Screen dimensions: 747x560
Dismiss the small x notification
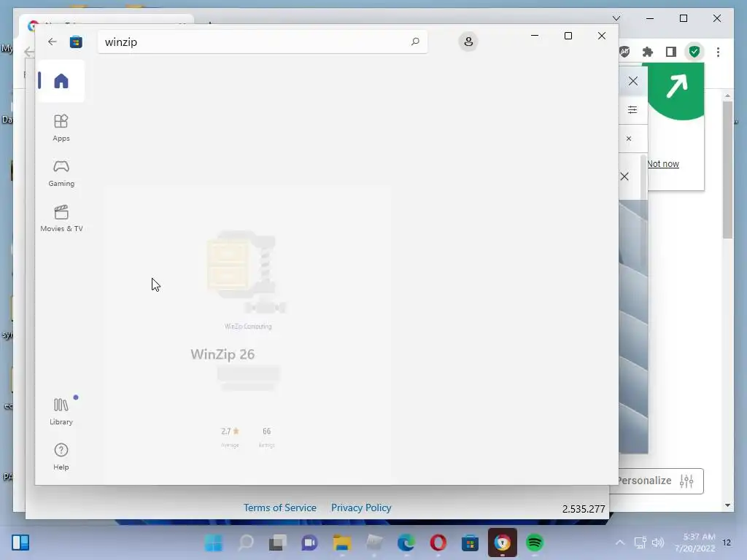click(629, 139)
